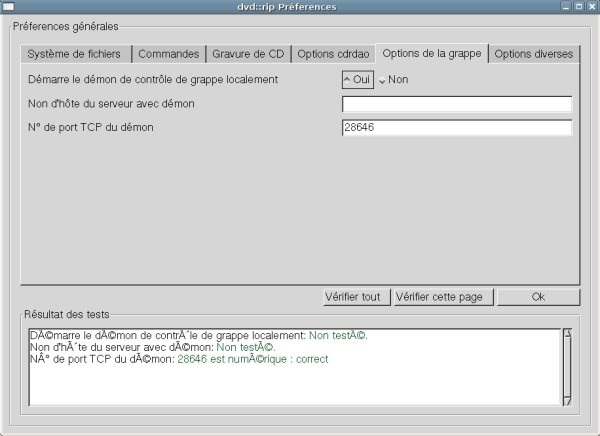The height and width of the screenshot is (436, 600).
Task: Select the Oui radio option
Action: coord(358,80)
